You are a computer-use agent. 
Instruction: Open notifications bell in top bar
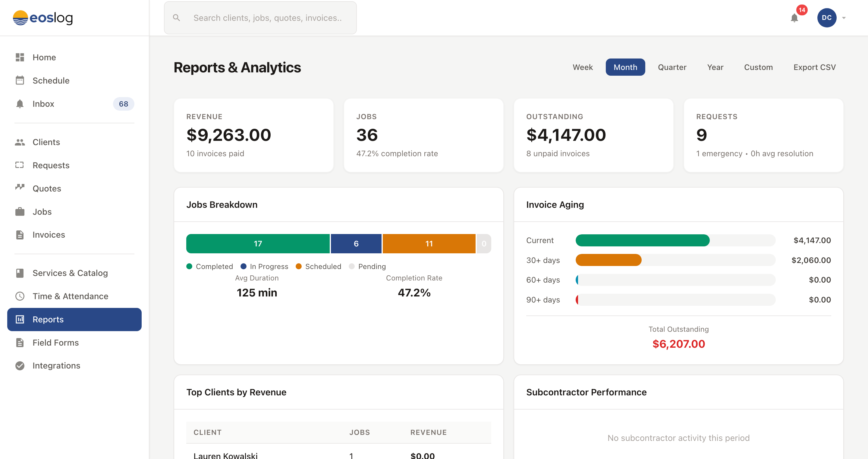pos(794,18)
